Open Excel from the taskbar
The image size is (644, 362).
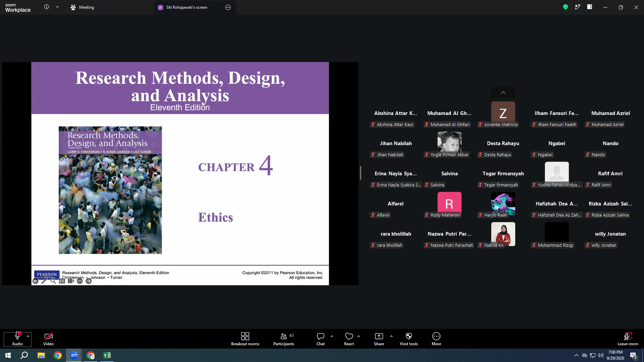(107, 355)
